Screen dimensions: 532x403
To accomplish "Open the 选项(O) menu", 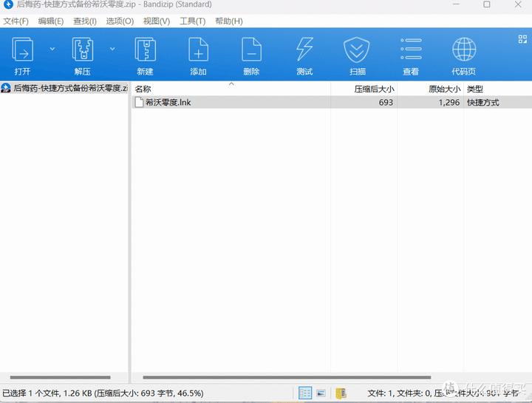I will pos(120,21).
